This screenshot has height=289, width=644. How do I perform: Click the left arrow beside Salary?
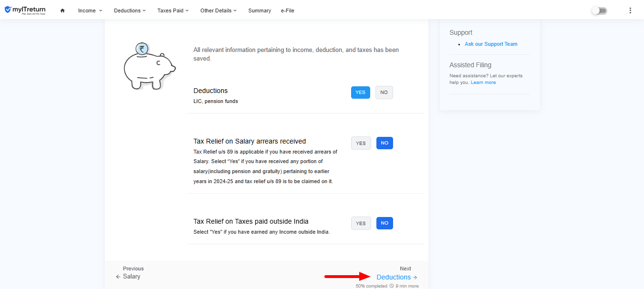pyautogui.click(x=118, y=277)
